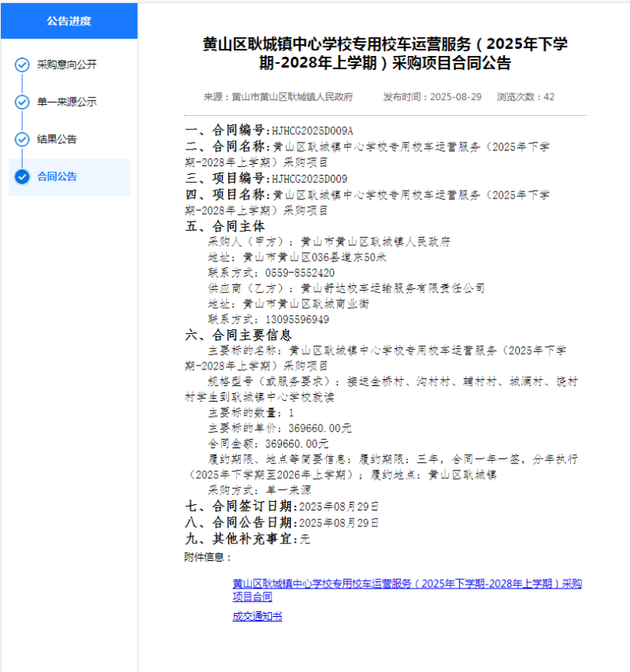Click the 发布时间 2025-08-29 text

click(432, 97)
